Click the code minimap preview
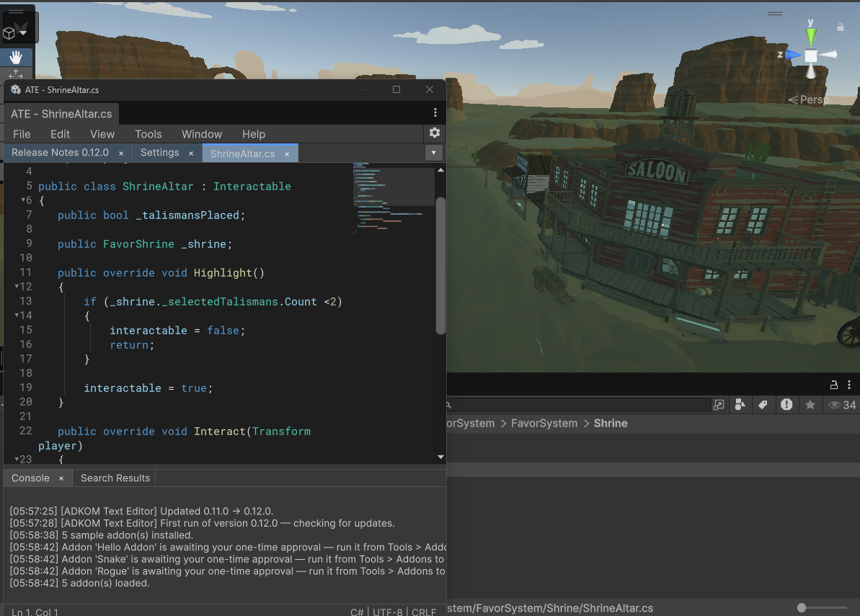Screen dimensions: 860x616 [x=393, y=198]
